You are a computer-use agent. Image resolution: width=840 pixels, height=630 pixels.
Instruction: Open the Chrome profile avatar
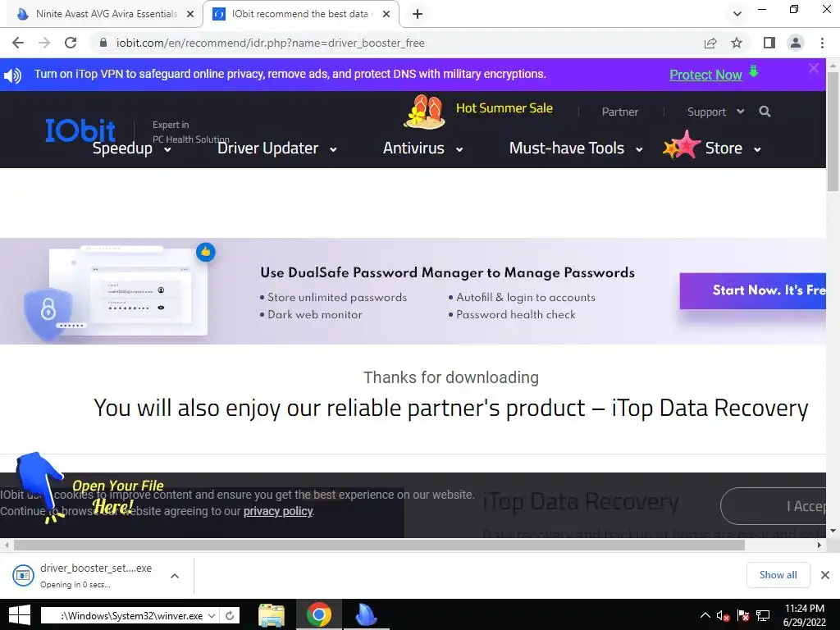(x=796, y=43)
